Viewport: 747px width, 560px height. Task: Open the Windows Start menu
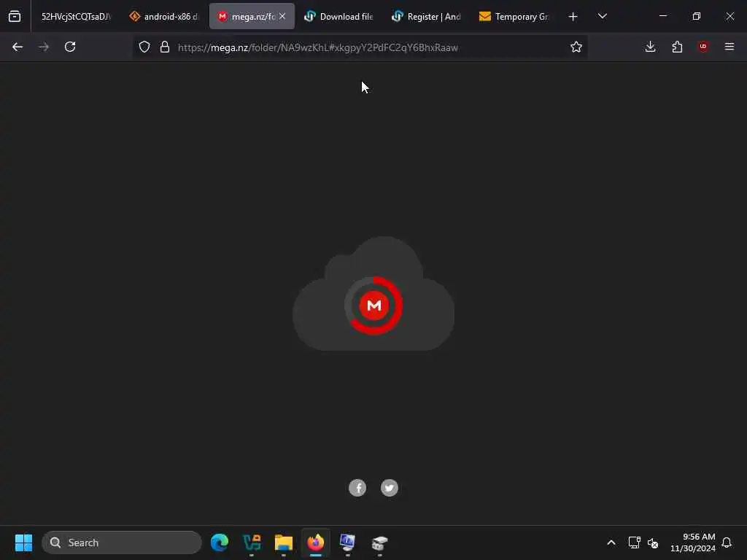point(23,542)
